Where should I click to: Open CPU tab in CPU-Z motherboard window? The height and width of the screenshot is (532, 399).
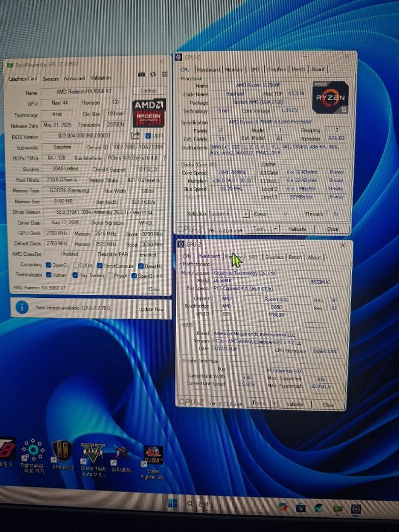pyautogui.click(x=187, y=256)
